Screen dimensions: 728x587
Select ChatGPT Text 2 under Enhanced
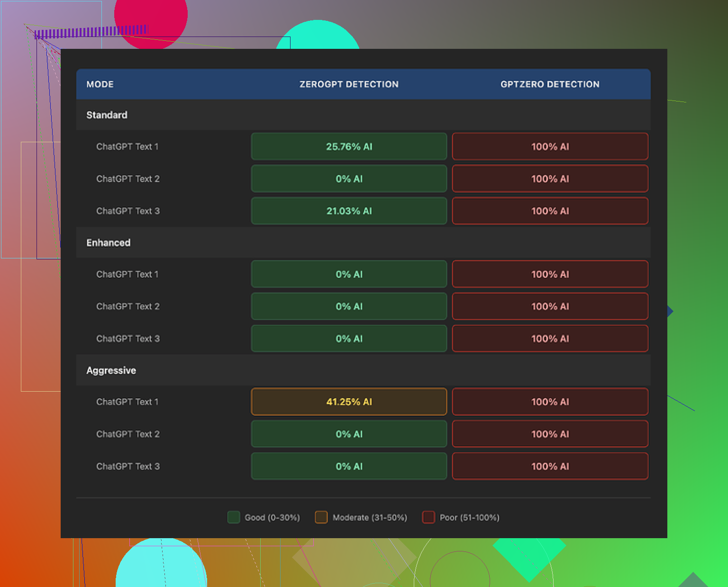128,306
